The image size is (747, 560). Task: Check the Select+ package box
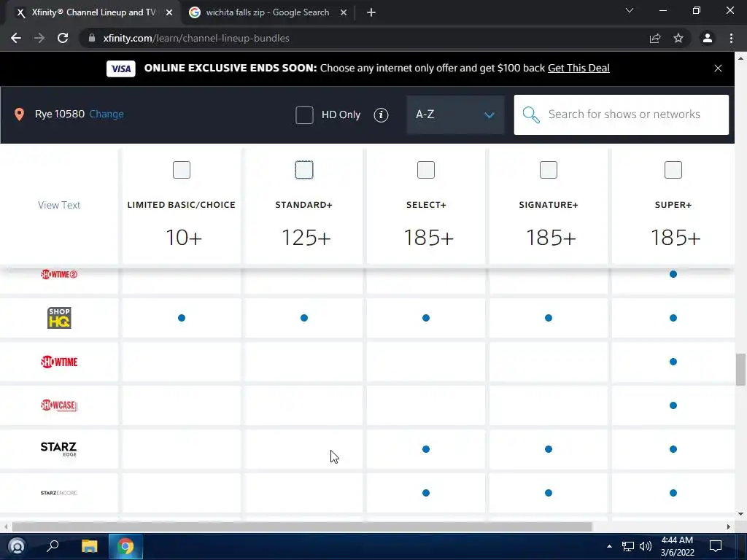coord(426,170)
